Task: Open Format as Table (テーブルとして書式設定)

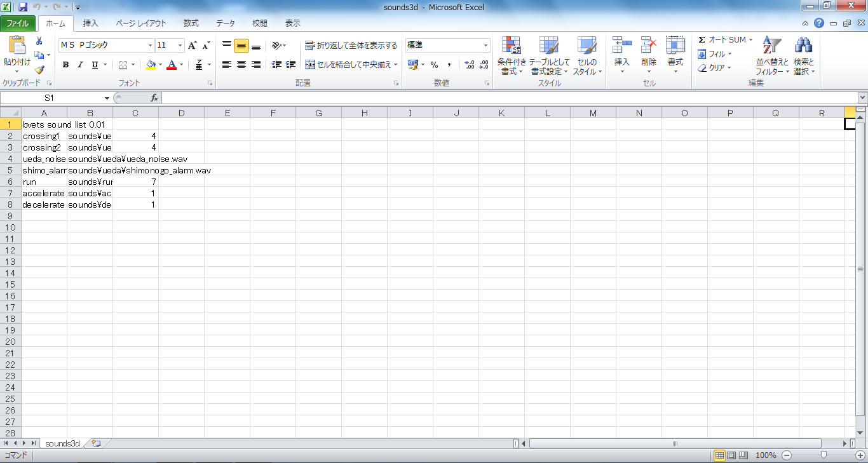Action: click(549, 56)
